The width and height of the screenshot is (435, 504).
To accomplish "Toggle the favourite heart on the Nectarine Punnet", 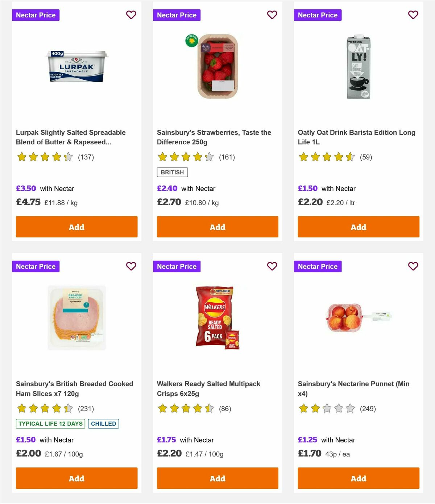I will (x=413, y=266).
